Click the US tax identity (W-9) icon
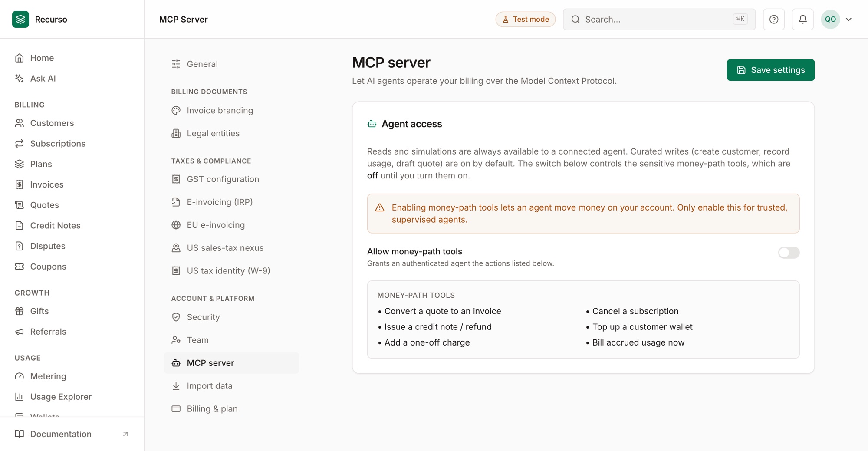This screenshot has height=451, width=868. pyautogui.click(x=176, y=271)
